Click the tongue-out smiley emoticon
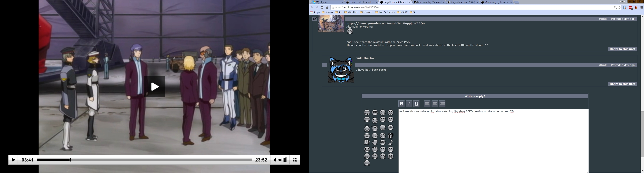The width and height of the screenshot is (644, 173). pyautogui.click(x=367, y=113)
